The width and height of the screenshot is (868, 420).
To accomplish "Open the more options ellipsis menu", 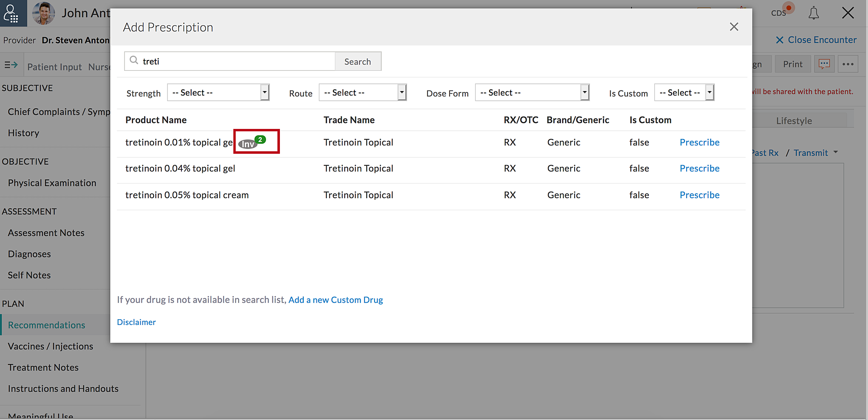I will (848, 64).
